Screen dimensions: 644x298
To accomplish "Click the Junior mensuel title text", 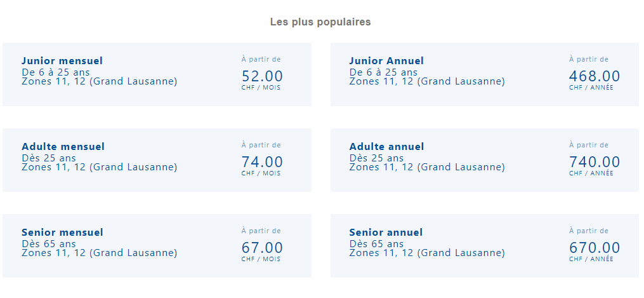I will [62, 61].
